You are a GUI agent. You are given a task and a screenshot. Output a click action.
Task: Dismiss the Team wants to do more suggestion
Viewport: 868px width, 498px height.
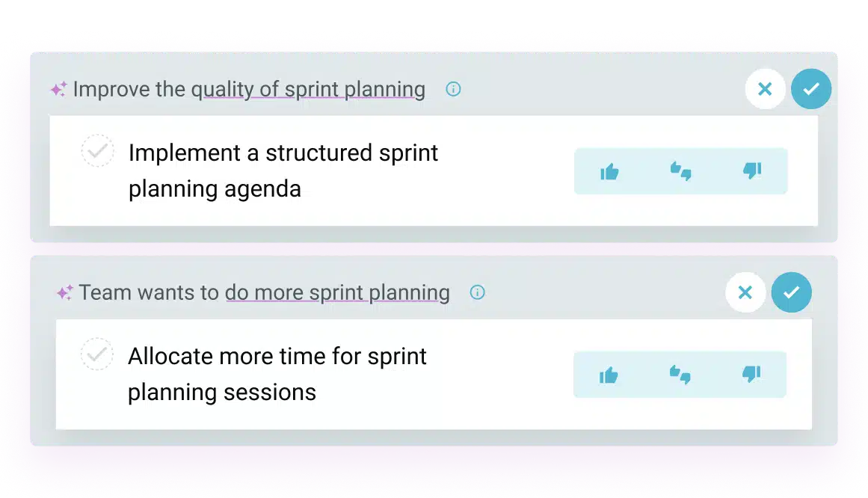point(745,292)
